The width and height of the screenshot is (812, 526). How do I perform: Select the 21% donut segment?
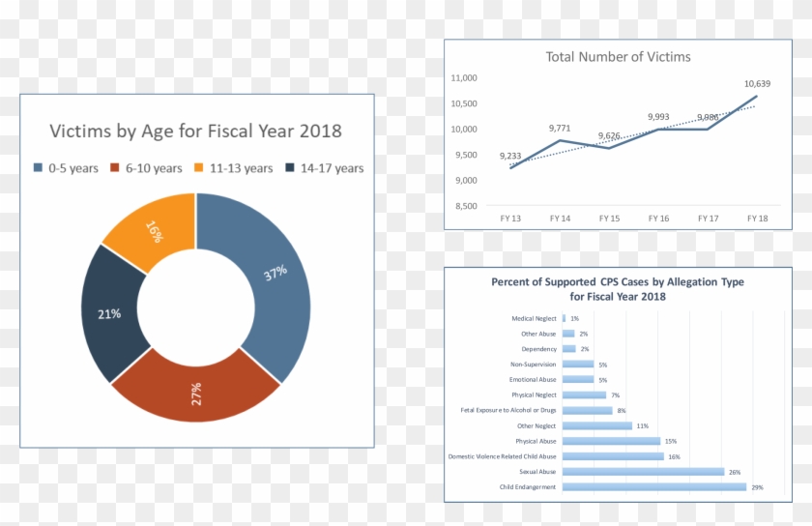pos(108,314)
